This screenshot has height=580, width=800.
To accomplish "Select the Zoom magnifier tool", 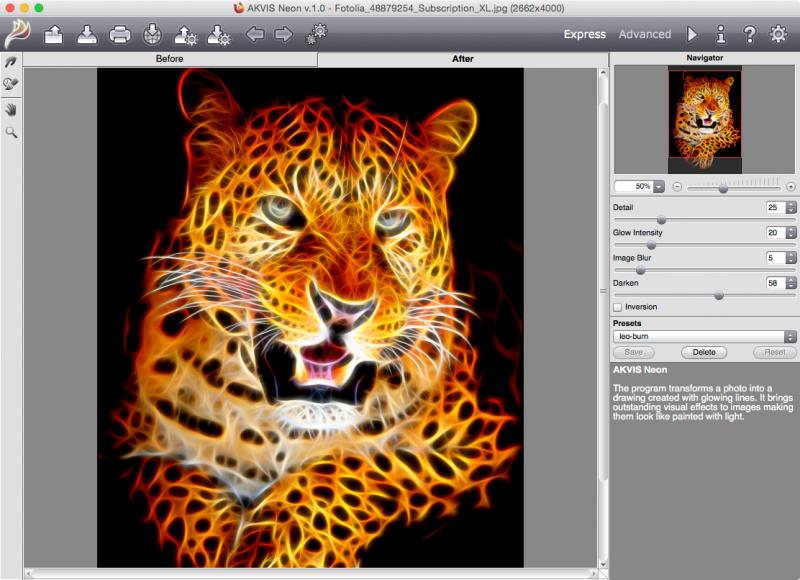I will pos(11,131).
